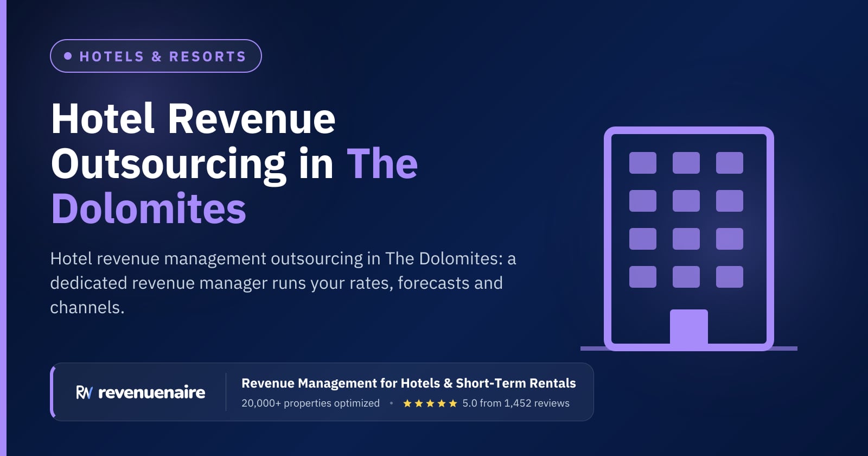The width and height of the screenshot is (868, 456).
Task: Click the revenuenaire brand name
Action: pos(152,392)
